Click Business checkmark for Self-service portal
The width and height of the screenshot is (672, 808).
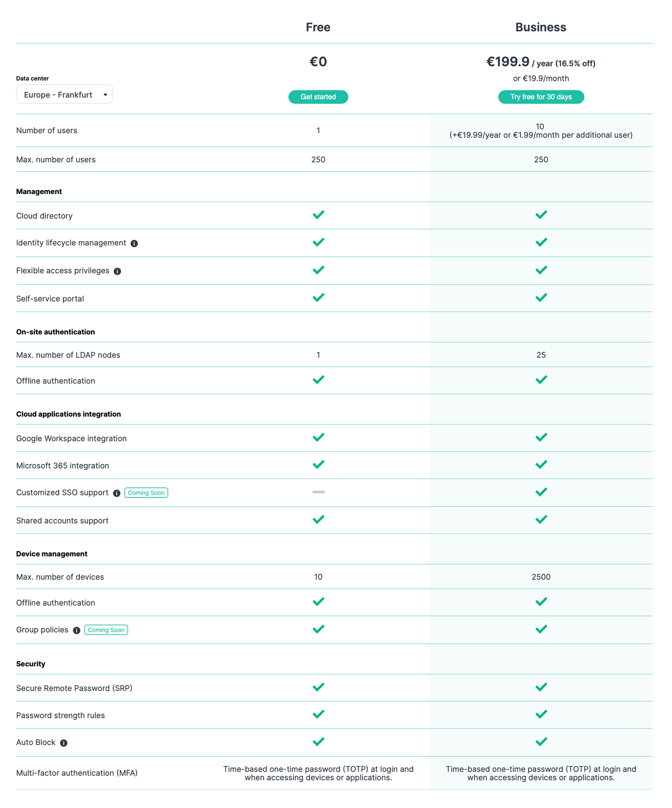tap(541, 297)
